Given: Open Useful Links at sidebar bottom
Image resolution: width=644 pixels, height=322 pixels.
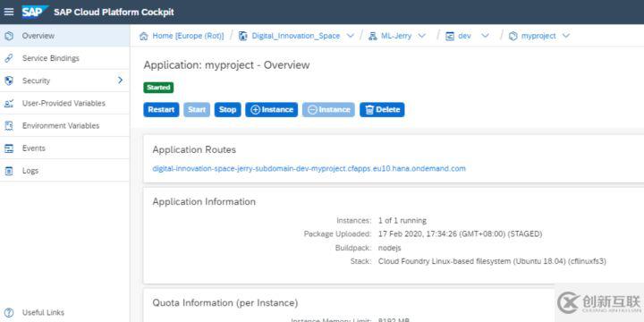Looking at the screenshot, I should click(x=43, y=312).
